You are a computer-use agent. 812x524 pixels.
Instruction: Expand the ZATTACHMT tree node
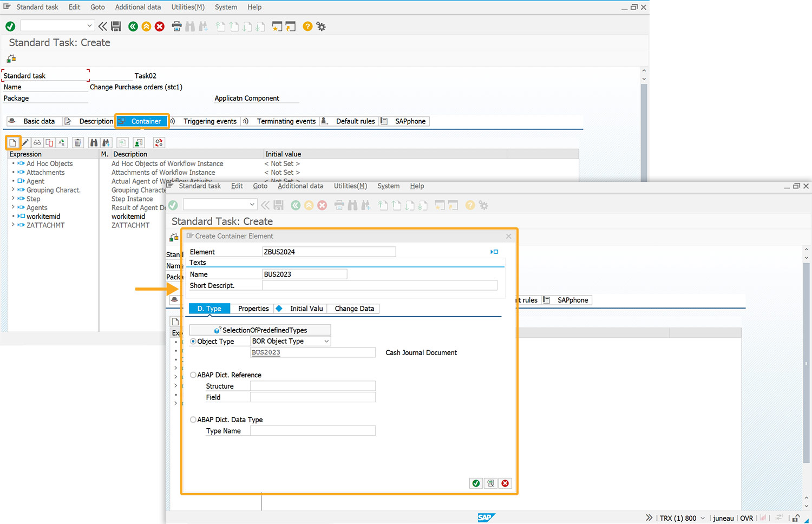14,225
